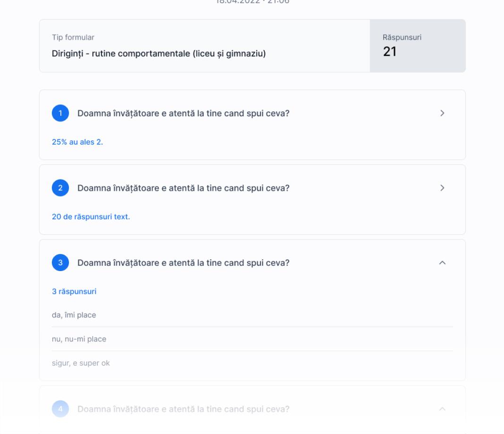Select the answer "nu, nu-mi place"
504x434 pixels.
pyautogui.click(x=79, y=339)
